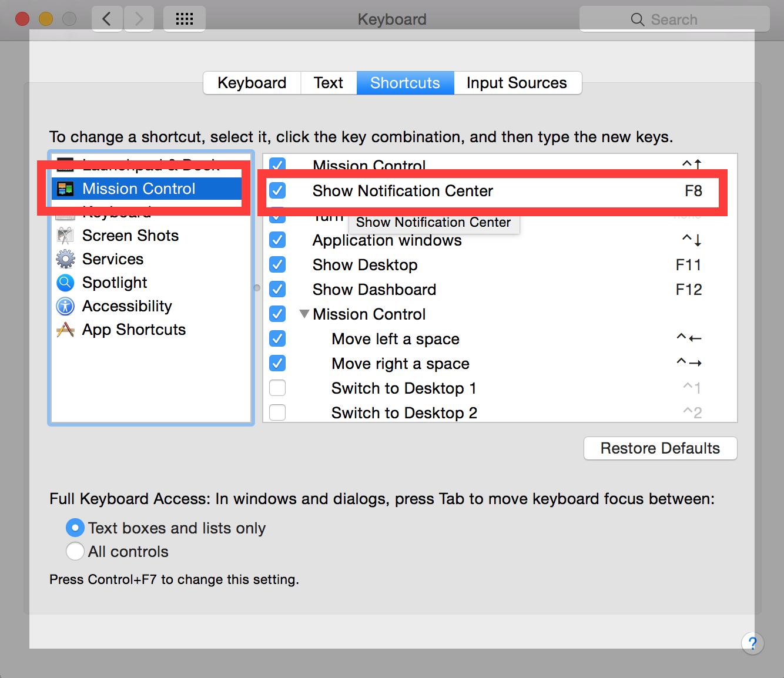This screenshot has height=678, width=784.
Task: Open the Text settings tab
Action: click(x=328, y=82)
